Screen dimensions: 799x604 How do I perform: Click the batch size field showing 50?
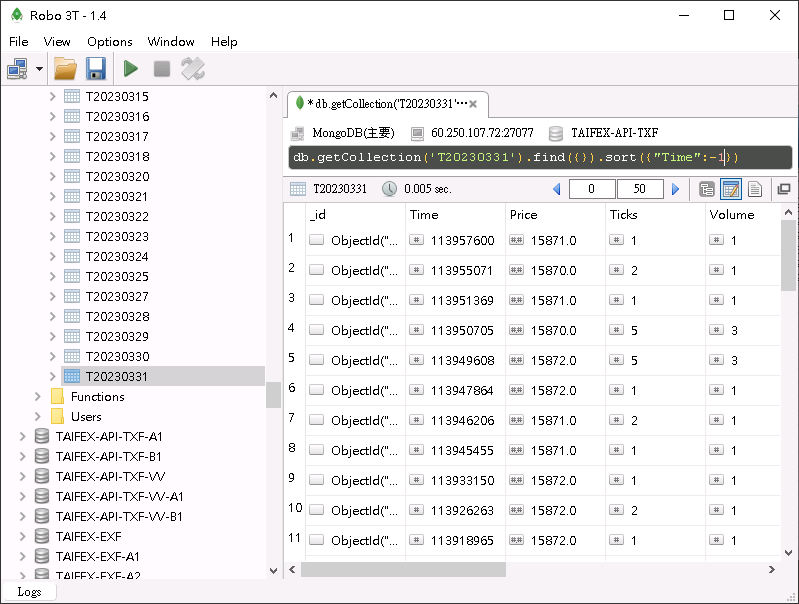[x=640, y=189]
